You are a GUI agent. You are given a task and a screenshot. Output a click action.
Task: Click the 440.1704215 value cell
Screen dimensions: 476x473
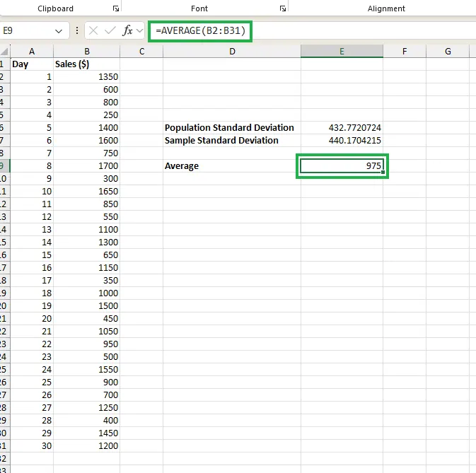(342, 141)
